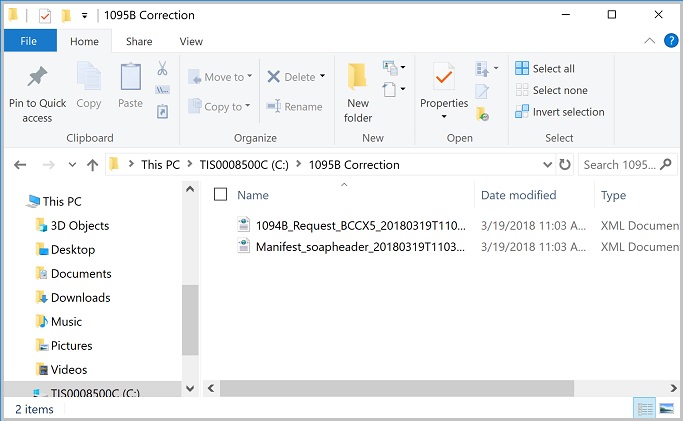Click the Pin to Quick access icon
The width and height of the screenshot is (683, 421).
point(37,78)
